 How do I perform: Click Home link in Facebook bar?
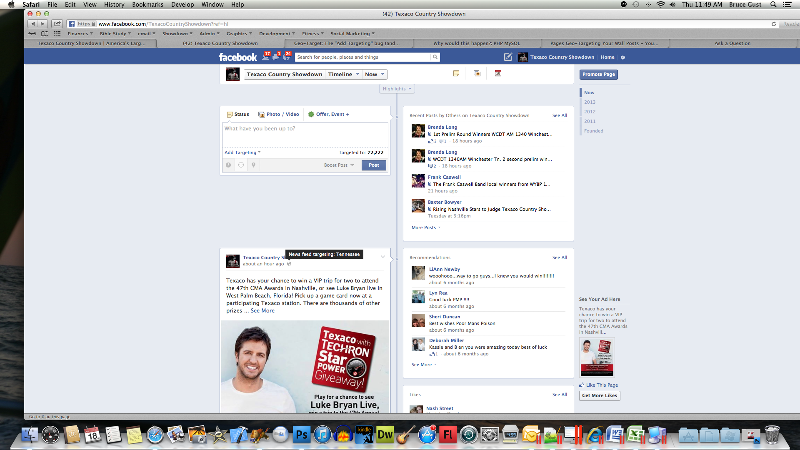click(x=607, y=57)
